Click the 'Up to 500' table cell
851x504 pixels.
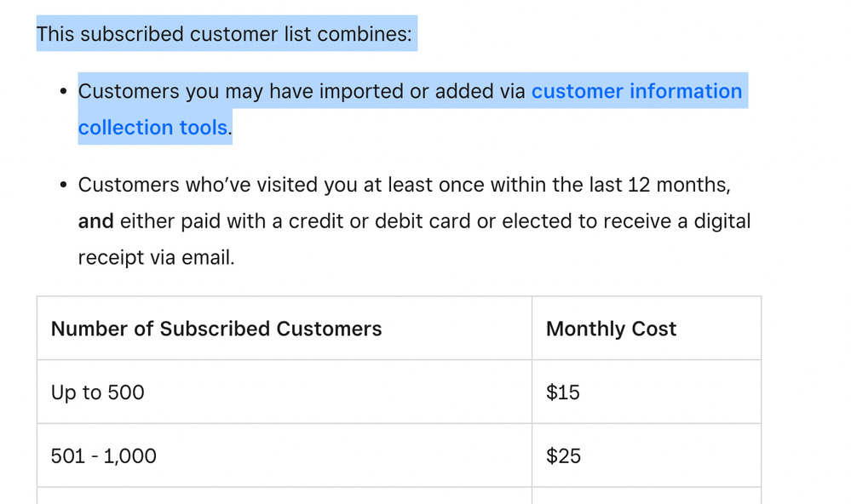[98, 392]
